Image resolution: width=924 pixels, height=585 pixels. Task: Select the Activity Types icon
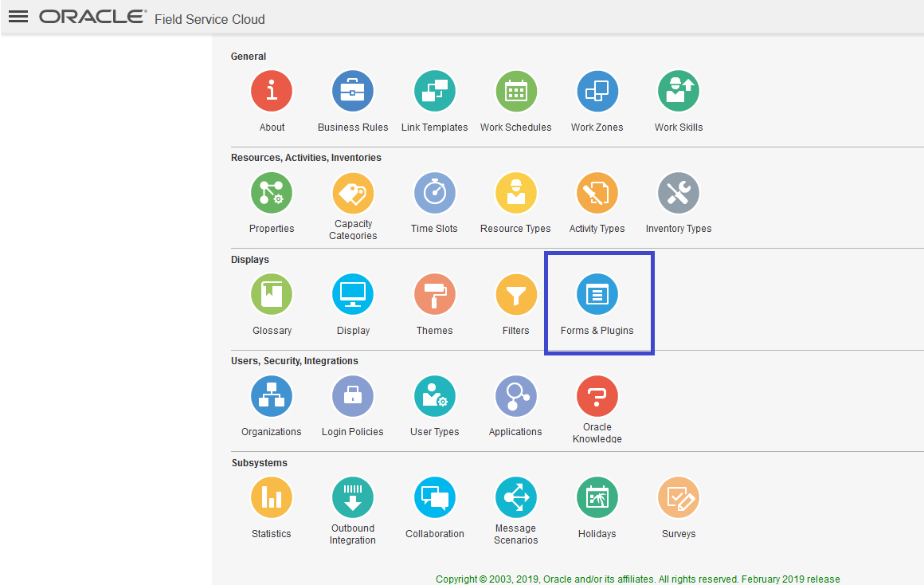pos(597,192)
